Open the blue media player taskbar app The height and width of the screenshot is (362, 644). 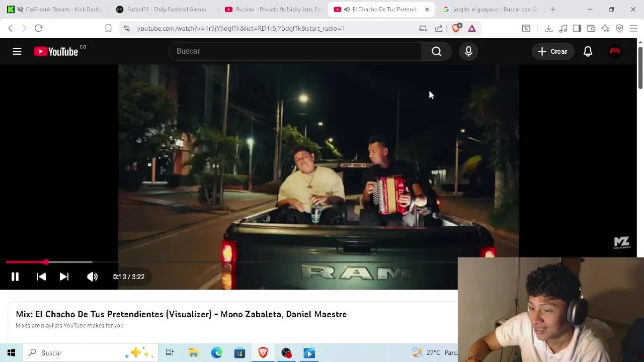point(309,353)
